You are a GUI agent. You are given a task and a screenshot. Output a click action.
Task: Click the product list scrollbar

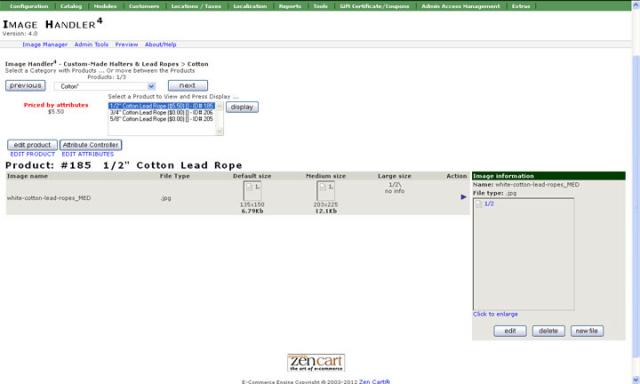tap(220, 119)
